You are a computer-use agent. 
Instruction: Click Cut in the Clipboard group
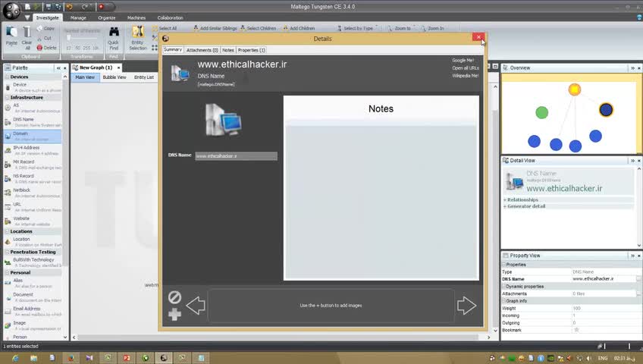[45, 38]
